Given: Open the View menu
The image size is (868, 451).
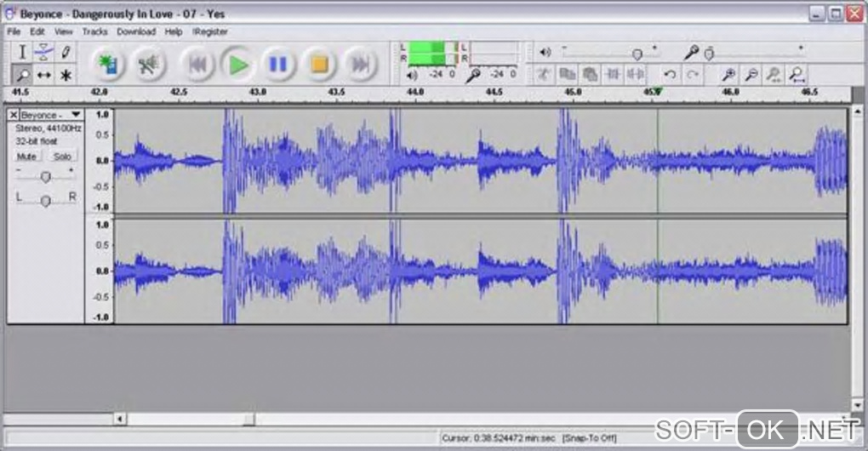Looking at the screenshot, I should (x=63, y=31).
